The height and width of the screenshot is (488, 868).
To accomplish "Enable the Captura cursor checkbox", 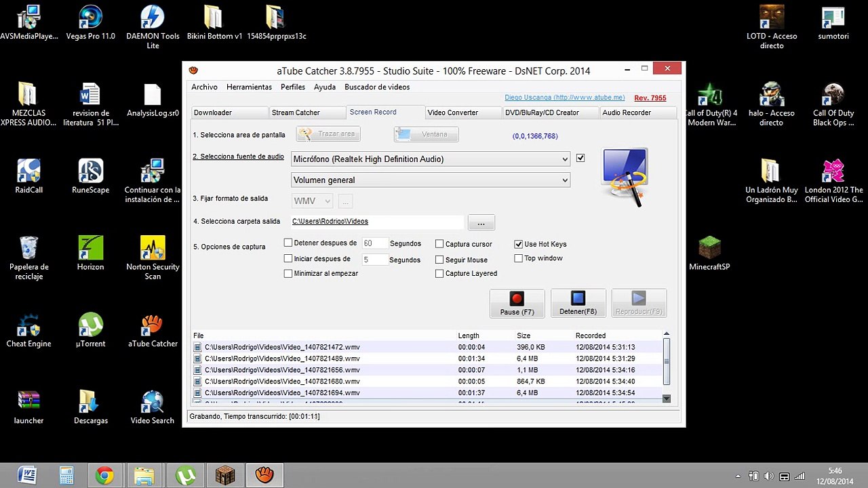I will [x=439, y=244].
